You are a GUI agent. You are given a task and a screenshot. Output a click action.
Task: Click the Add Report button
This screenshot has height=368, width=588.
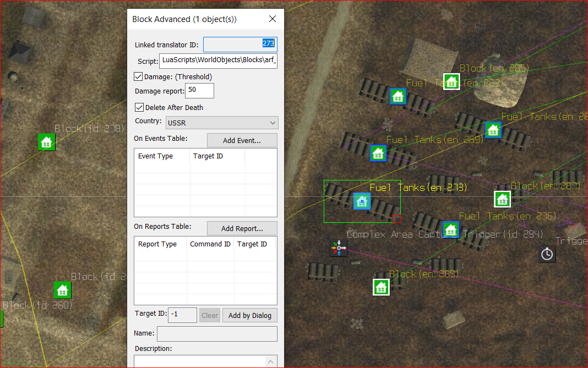click(242, 228)
